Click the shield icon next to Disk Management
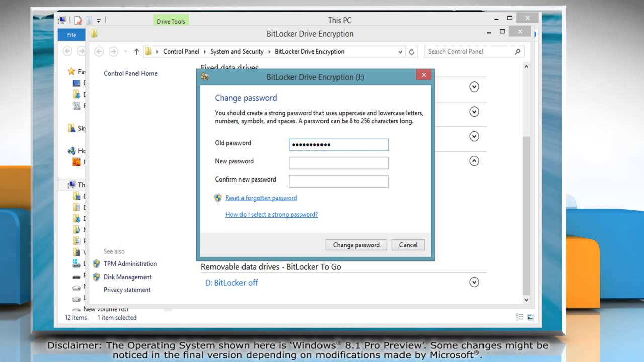Screen dimensions: 644x362 tap(96, 277)
